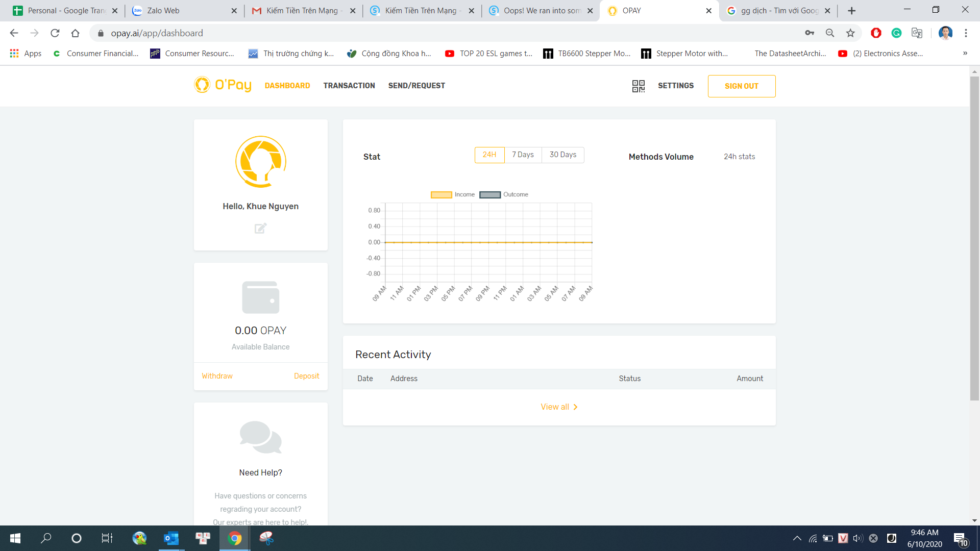Click the wallet icon above balance
980x551 pixels.
[x=260, y=297]
